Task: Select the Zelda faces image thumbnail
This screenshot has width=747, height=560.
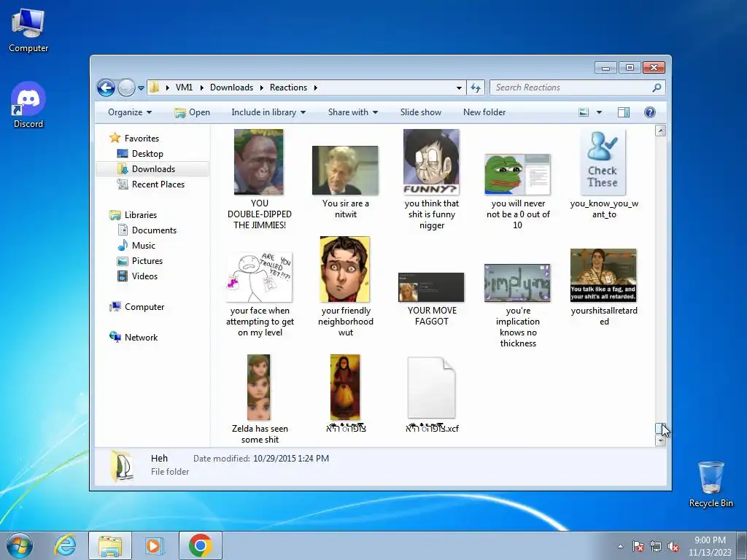Action: tap(259, 387)
